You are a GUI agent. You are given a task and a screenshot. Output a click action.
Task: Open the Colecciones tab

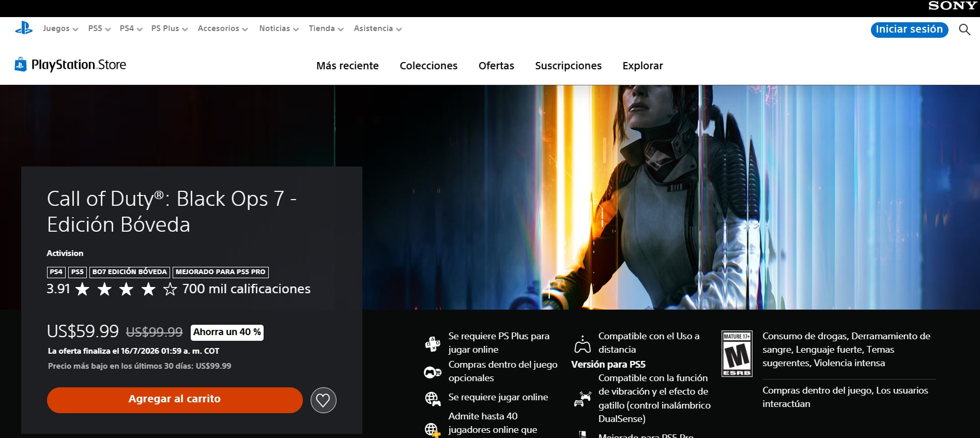tap(428, 66)
